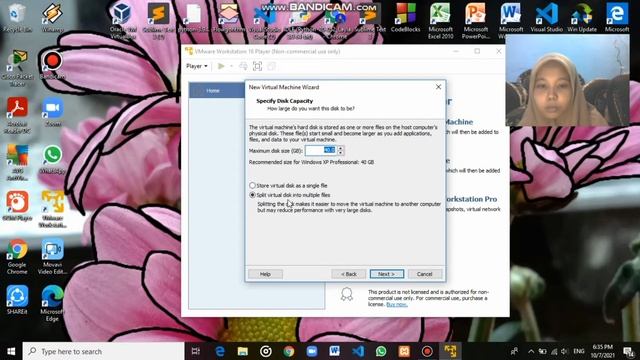The image size is (640, 360).
Task: Open Visual Studio Code from the taskbar
Action: coord(358,351)
